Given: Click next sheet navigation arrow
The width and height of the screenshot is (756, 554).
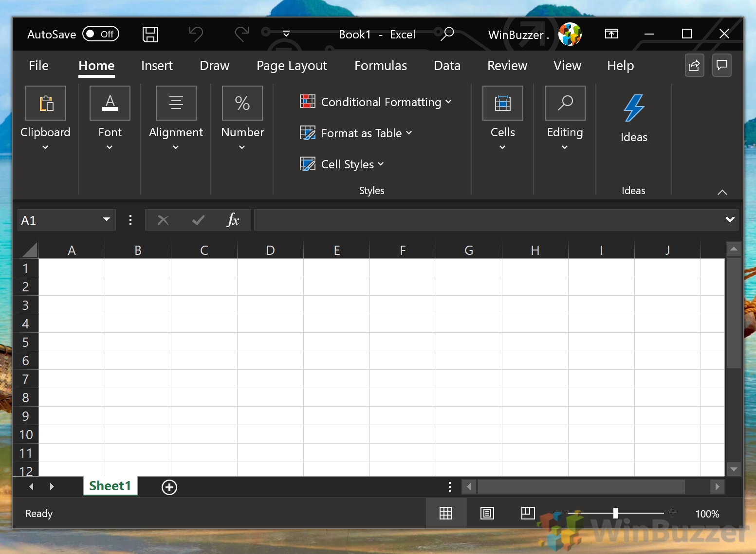Looking at the screenshot, I should [52, 486].
